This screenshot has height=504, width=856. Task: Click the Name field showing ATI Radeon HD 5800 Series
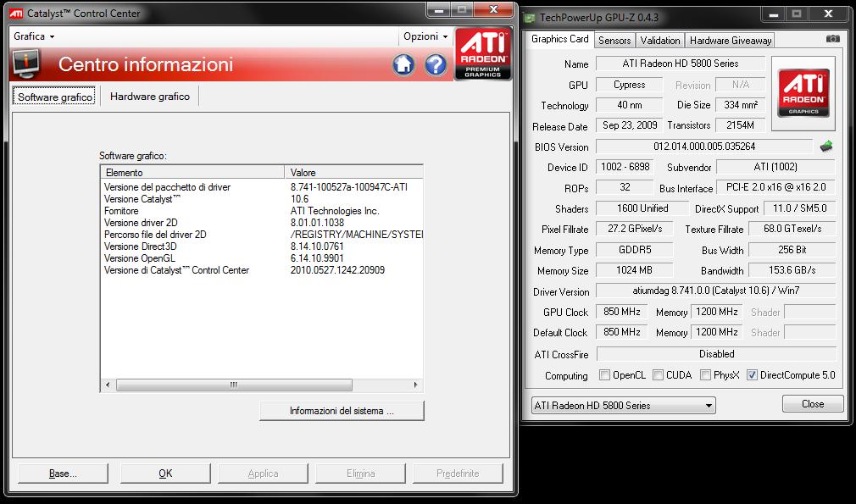click(681, 64)
